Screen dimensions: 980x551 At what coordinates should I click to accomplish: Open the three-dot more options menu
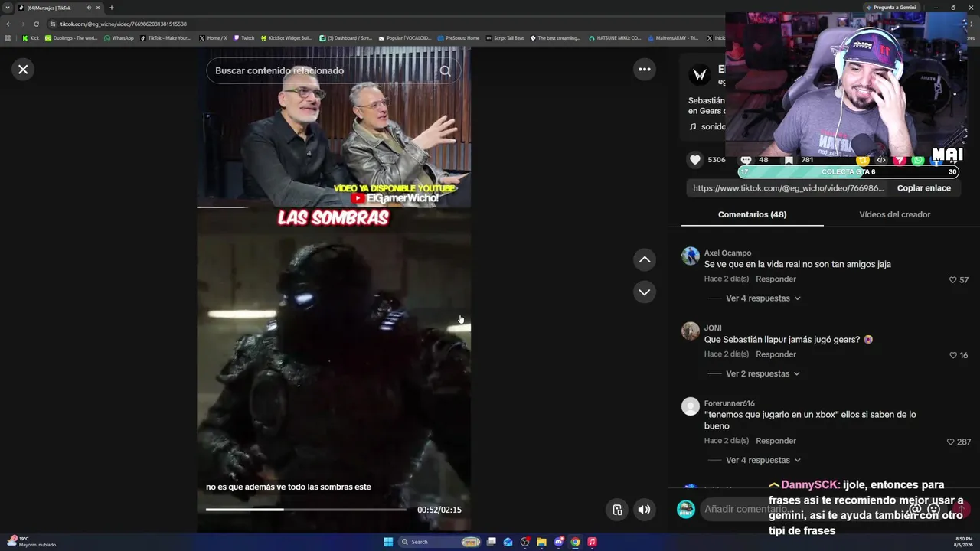[645, 70]
